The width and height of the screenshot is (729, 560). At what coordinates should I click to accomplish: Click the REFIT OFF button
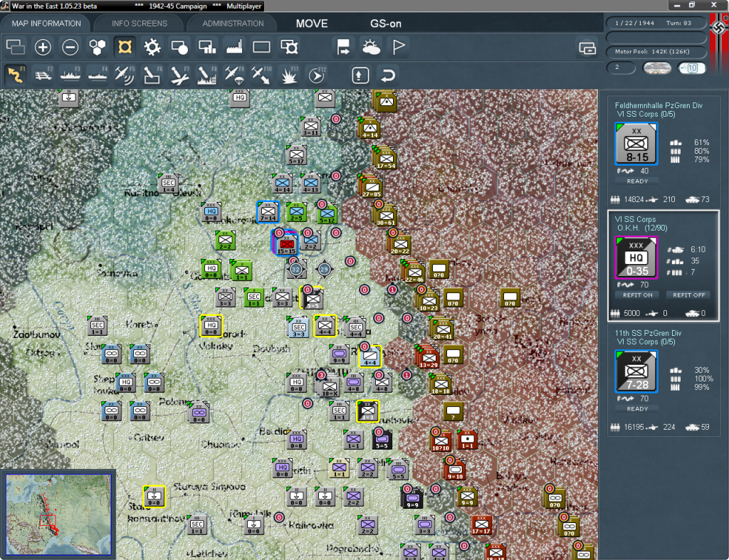coord(689,295)
